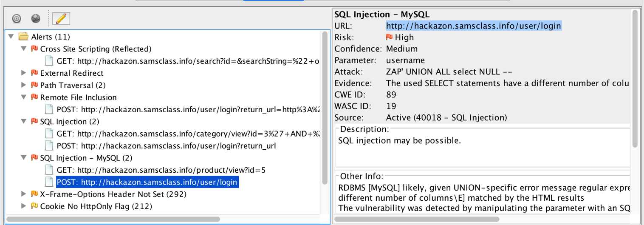Screen dimensions: 644x225
Task: Click the pencil edit alert icon
Action: (61, 18)
